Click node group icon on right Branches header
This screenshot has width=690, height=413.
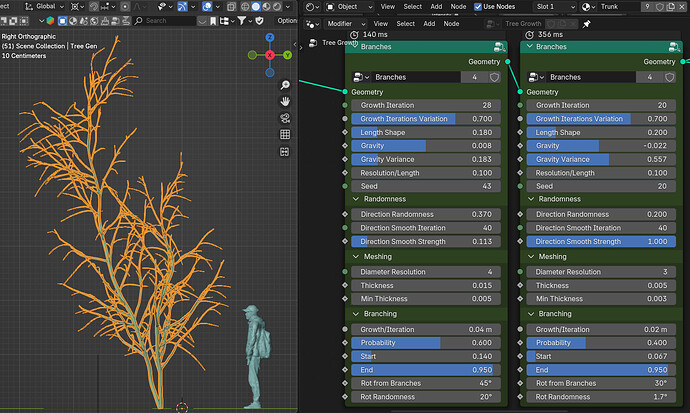[674, 47]
